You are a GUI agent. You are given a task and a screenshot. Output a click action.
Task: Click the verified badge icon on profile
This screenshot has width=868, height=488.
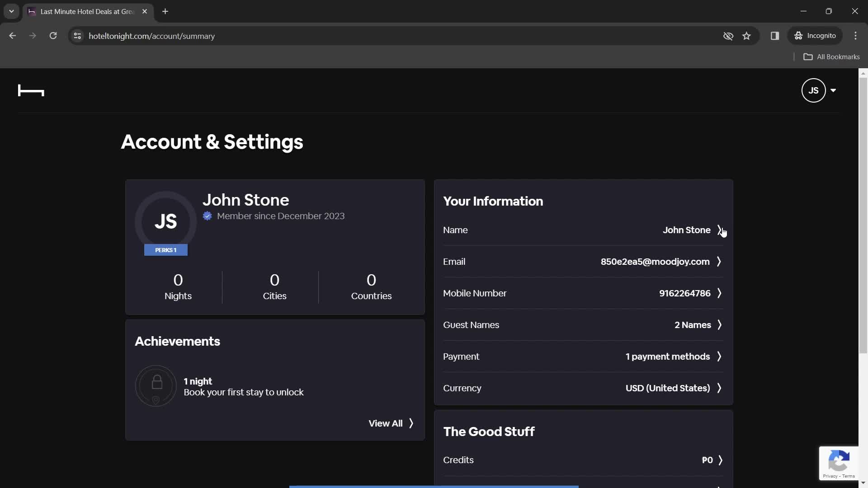click(x=208, y=216)
